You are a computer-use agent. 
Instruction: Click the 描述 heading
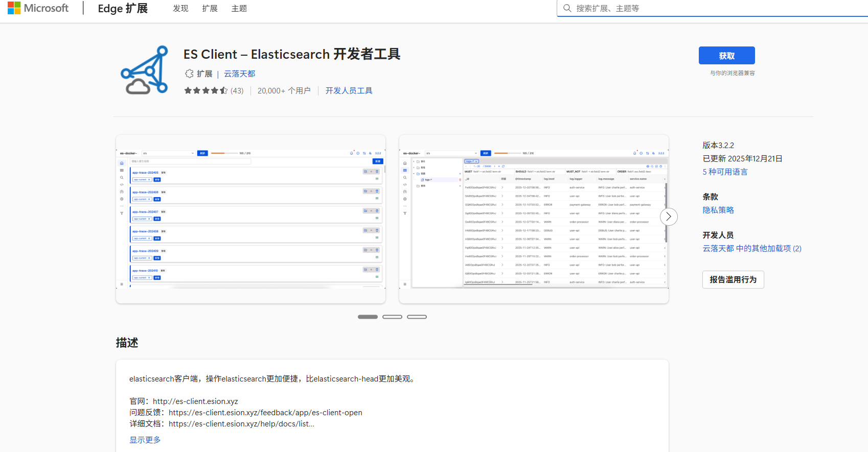[127, 343]
